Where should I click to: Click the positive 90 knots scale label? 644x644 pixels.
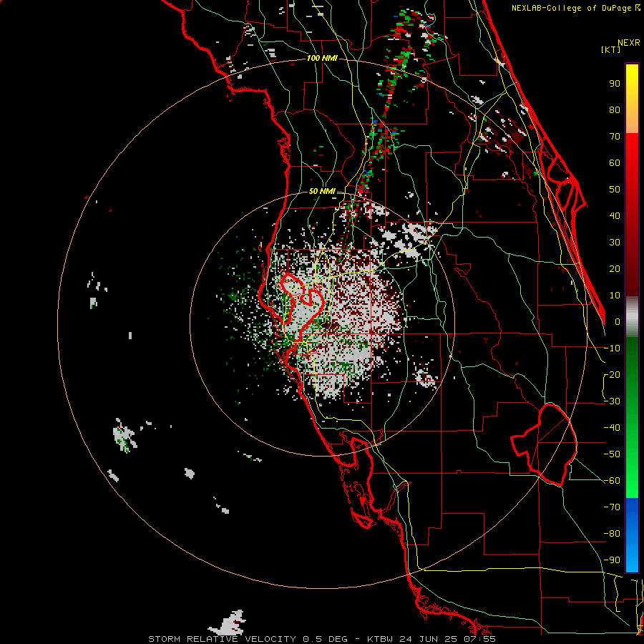point(615,84)
